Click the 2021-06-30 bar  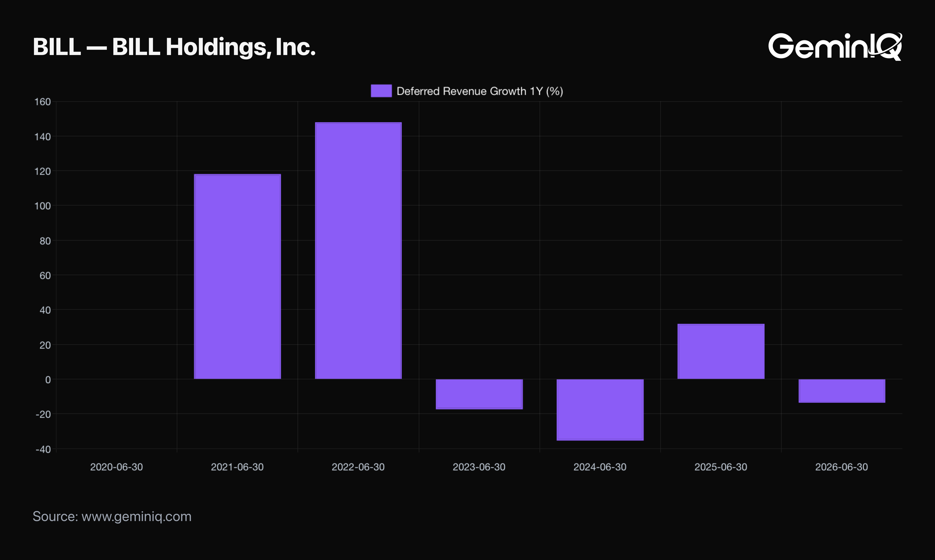pos(237,277)
